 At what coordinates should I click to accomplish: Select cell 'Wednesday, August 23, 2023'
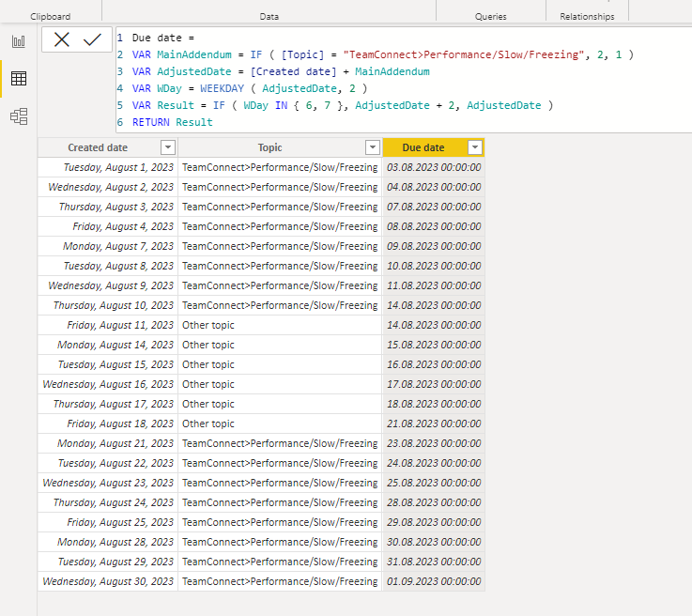coord(108,483)
